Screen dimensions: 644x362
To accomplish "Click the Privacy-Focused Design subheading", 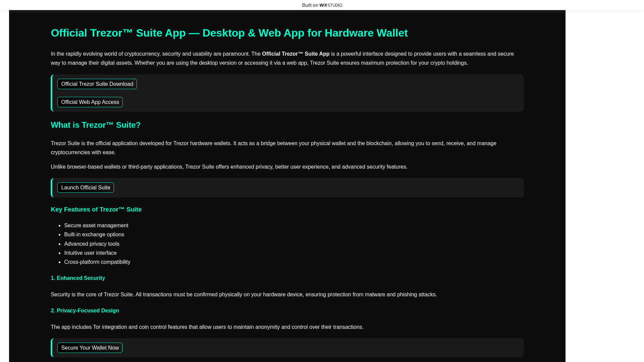I will 85,310.
